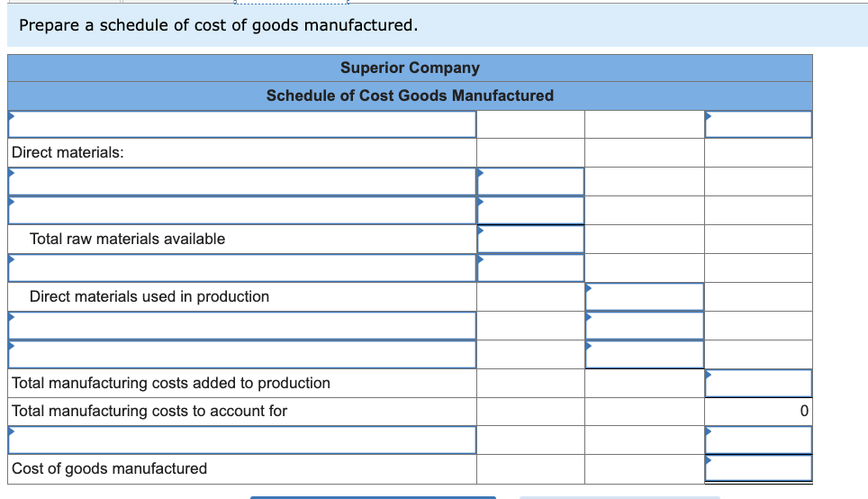The image size is (868, 499).
Task: Select the amount field for Direct materials used in production
Action: (x=645, y=297)
